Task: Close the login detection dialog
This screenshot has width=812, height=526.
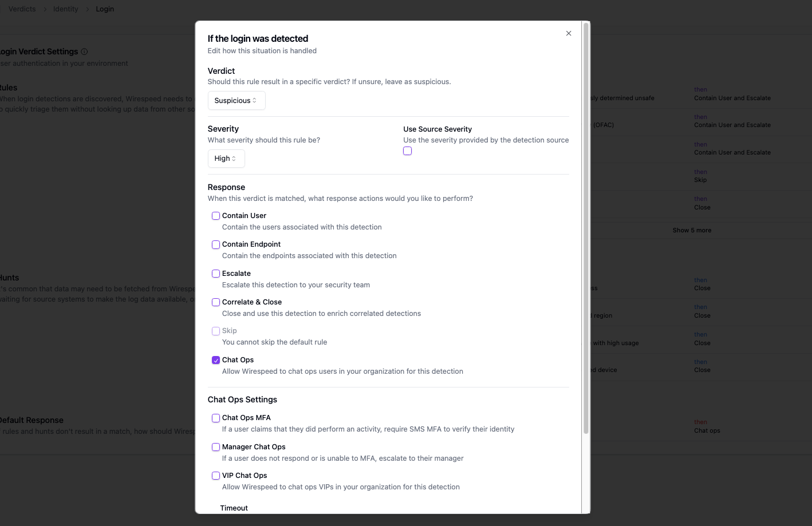Action: coord(569,33)
